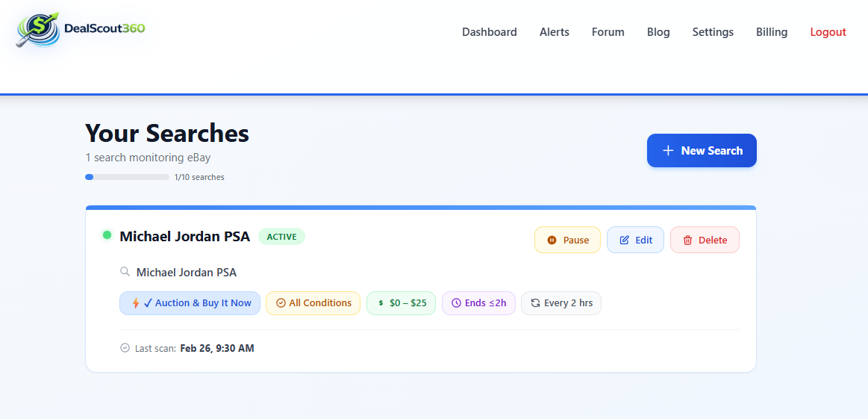Screen dimensions: 868x419
Task: Create a New Search
Action: click(702, 150)
